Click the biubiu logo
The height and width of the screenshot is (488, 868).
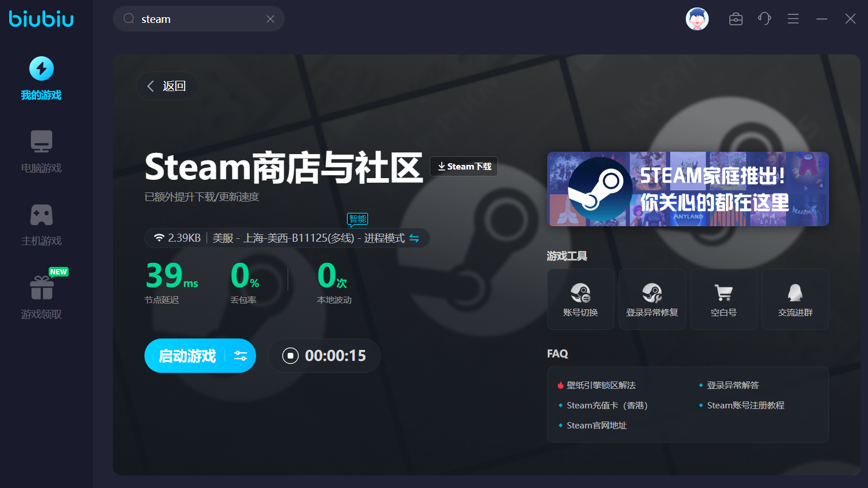41,19
